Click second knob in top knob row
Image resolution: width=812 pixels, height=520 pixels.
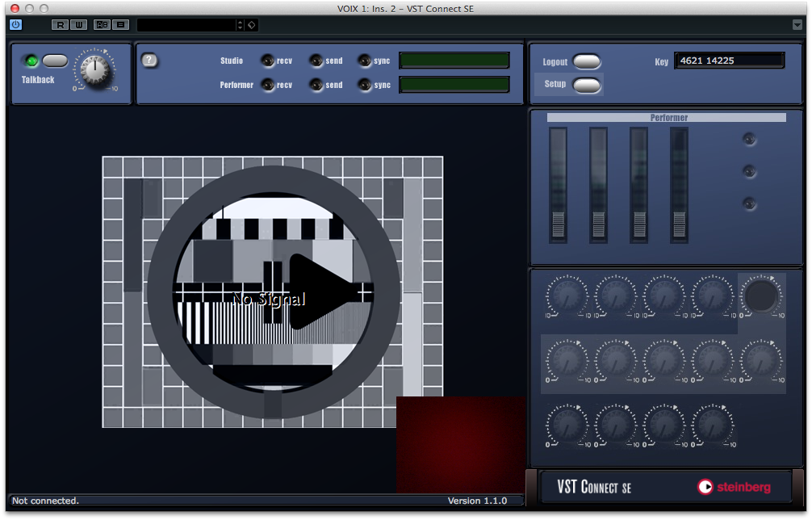(x=616, y=296)
